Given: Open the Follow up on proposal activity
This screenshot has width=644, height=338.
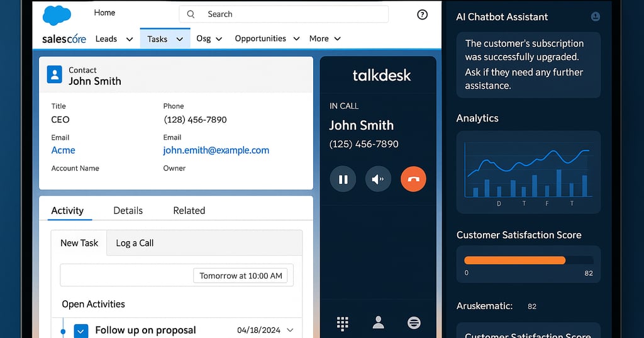Looking at the screenshot, I should [x=145, y=330].
